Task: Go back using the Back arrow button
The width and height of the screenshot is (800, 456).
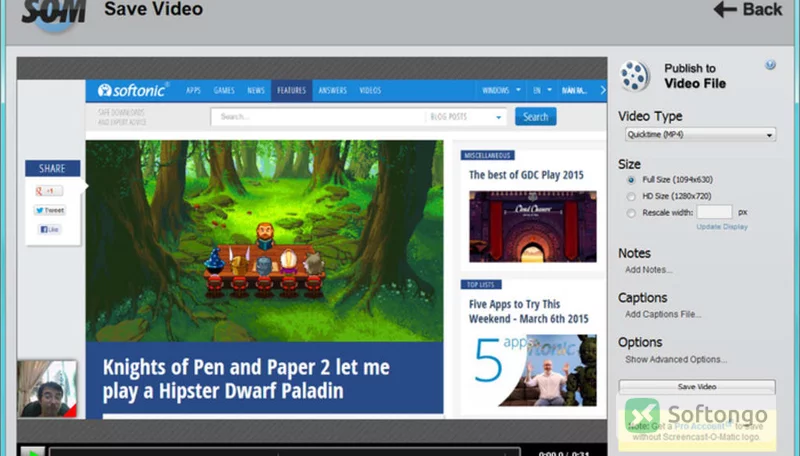Action: pyautogui.click(x=747, y=9)
